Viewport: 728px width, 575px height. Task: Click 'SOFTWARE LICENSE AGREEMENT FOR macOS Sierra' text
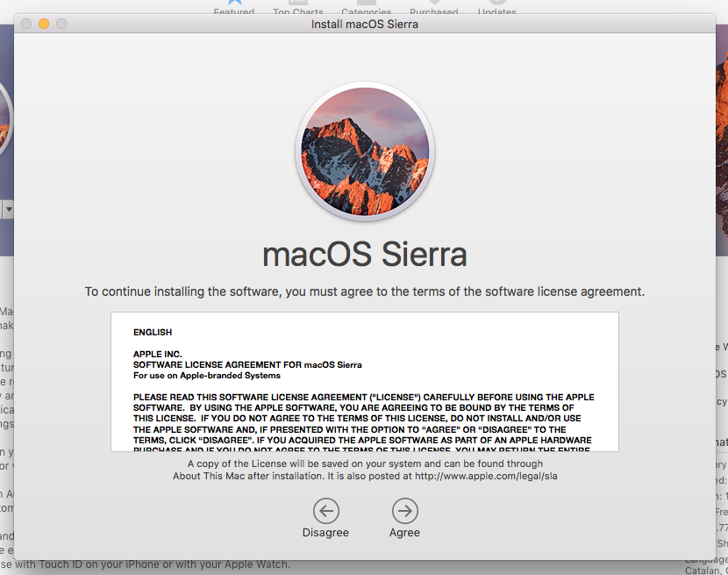click(247, 365)
